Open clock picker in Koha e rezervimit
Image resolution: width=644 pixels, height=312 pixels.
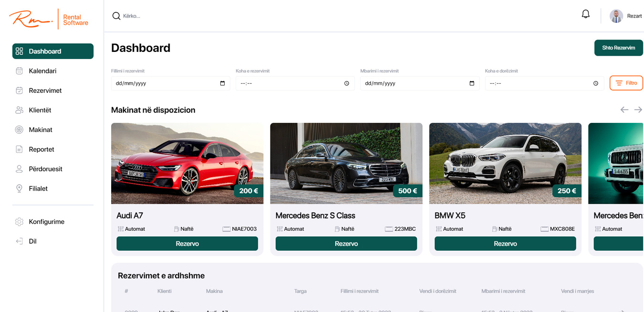point(347,83)
